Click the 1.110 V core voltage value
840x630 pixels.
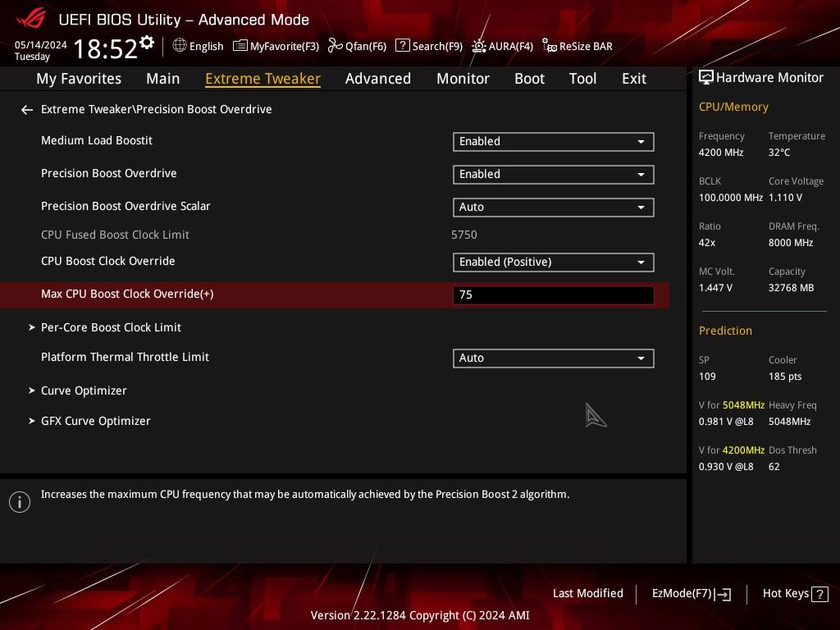tap(785, 198)
